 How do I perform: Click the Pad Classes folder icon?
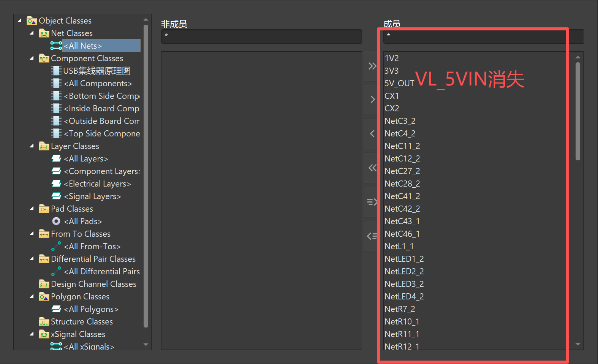[44, 209]
